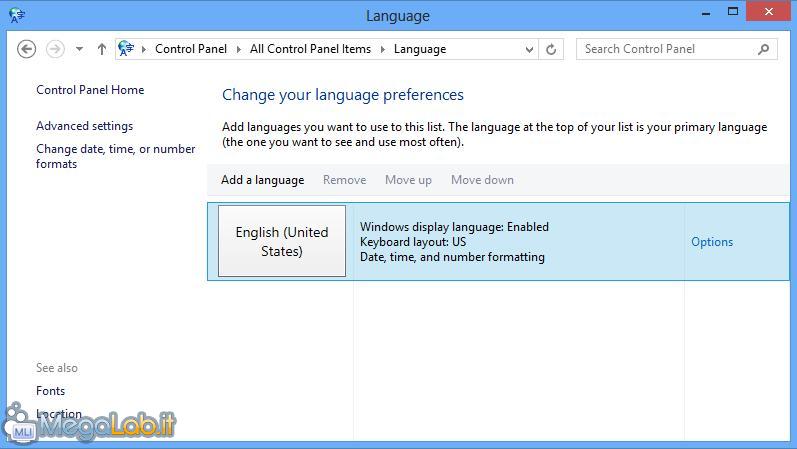Click the Remove command
This screenshot has width=797, height=449.
click(x=345, y=180)
